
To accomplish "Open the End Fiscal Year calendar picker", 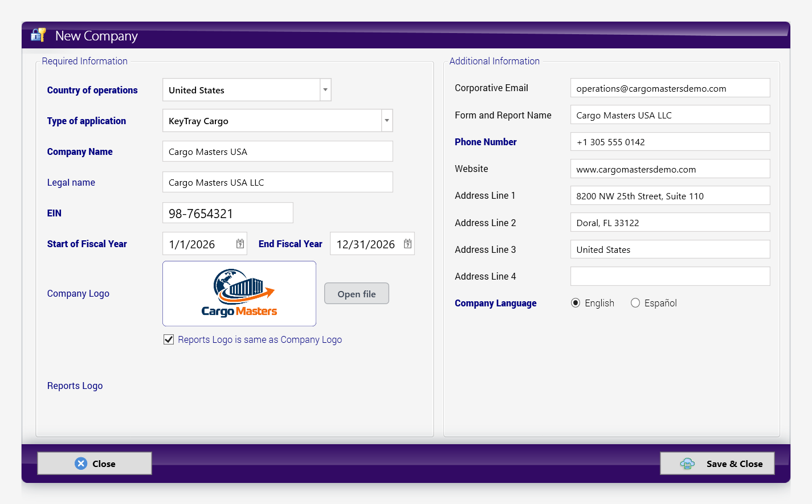I will [x=408, y=244].
